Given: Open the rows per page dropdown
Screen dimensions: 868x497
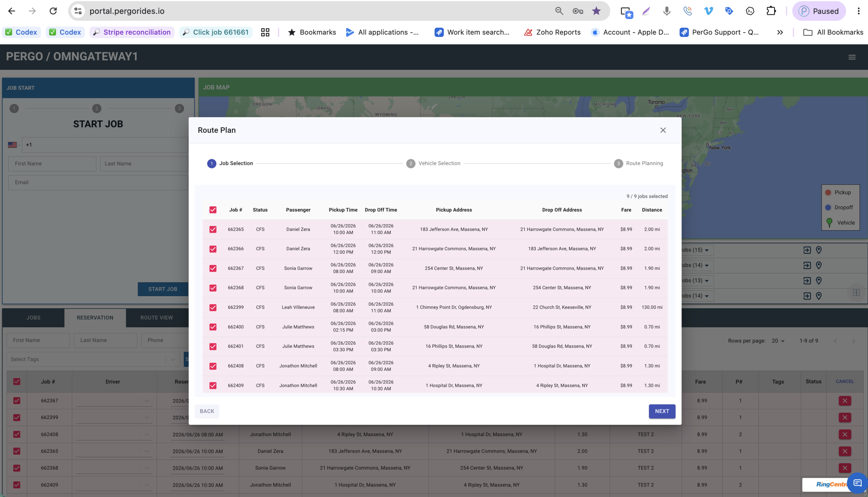Looking at the screenshot, I should [x=778, y=341].
